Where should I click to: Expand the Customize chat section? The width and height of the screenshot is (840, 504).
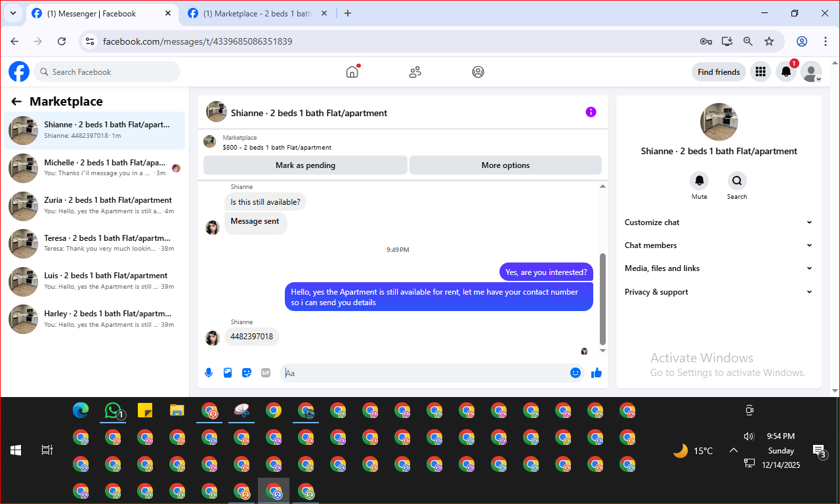coord(719,222)
